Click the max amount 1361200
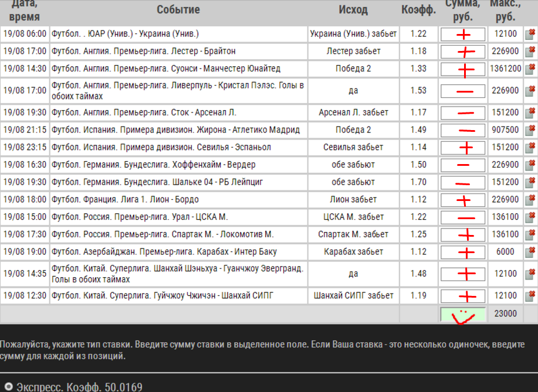 click(506, 69)
